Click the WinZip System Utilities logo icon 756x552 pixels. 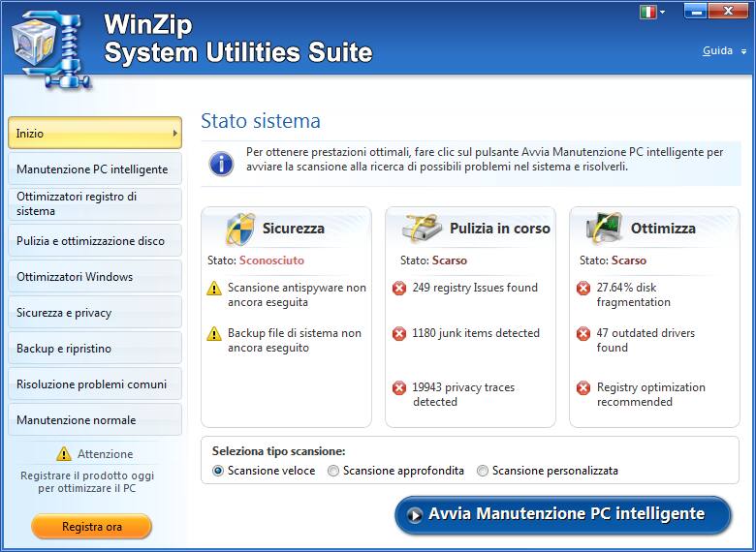(48, 41)
